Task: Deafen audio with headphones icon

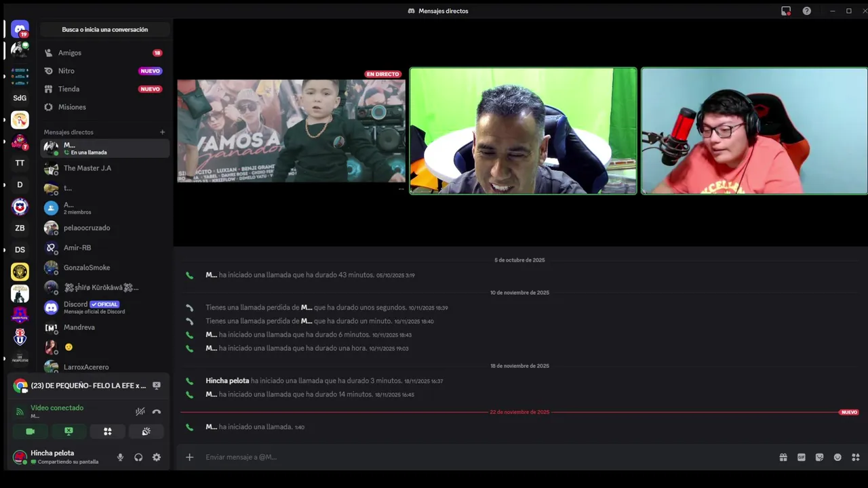Action: tap(138, 457)
